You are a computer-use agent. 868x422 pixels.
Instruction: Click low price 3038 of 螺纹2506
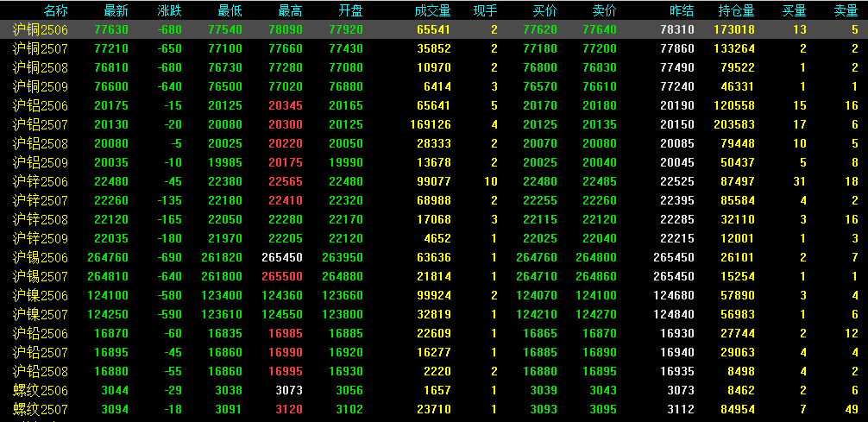point(229,390)
